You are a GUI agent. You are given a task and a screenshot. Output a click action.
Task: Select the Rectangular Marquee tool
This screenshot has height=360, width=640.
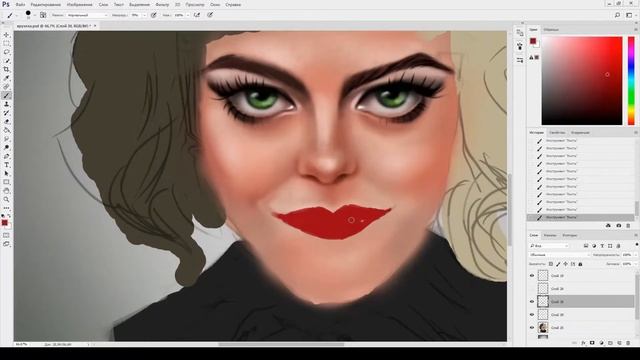(x=6, y=44)
